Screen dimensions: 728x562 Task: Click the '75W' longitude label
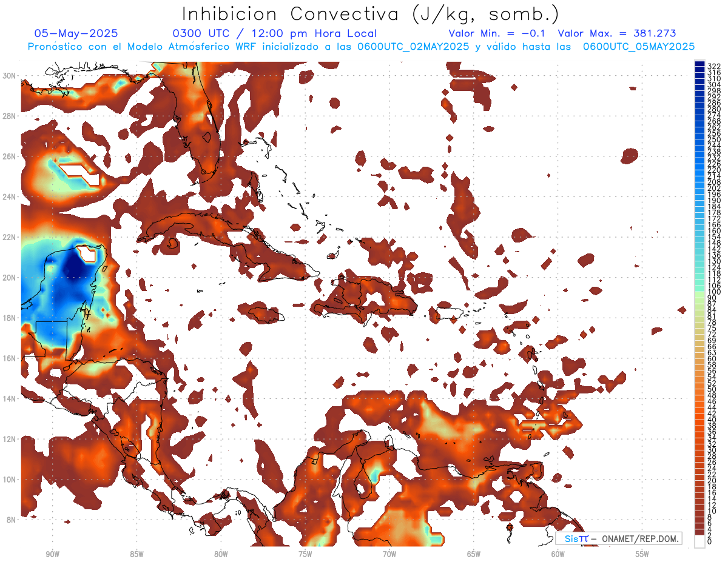pos(305,554)
